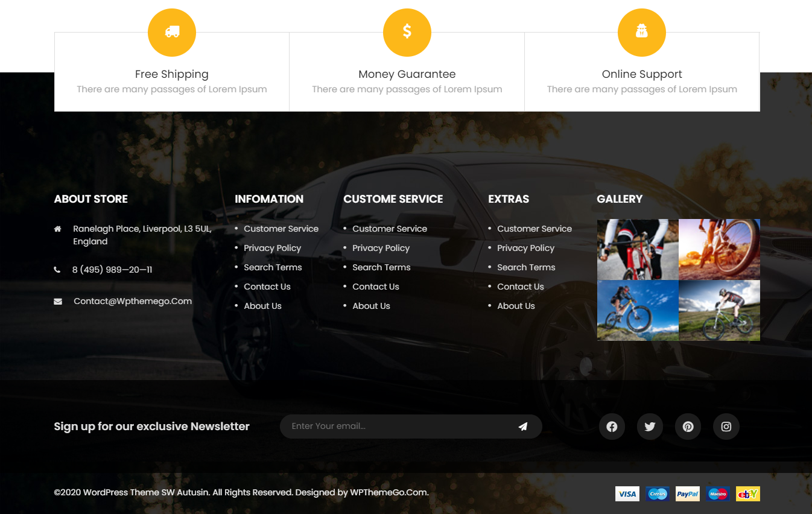812x514 pixels.
Task: Click the Maestro payment icon
Action: [x=718, y=494]
